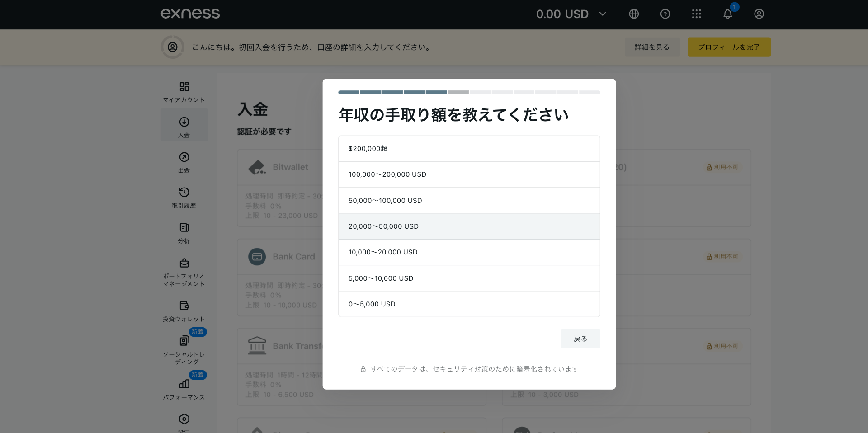This screenshot has height=433, width=868.
Task: Select 0〜5,000 USD income option
Action: point(469,304)
